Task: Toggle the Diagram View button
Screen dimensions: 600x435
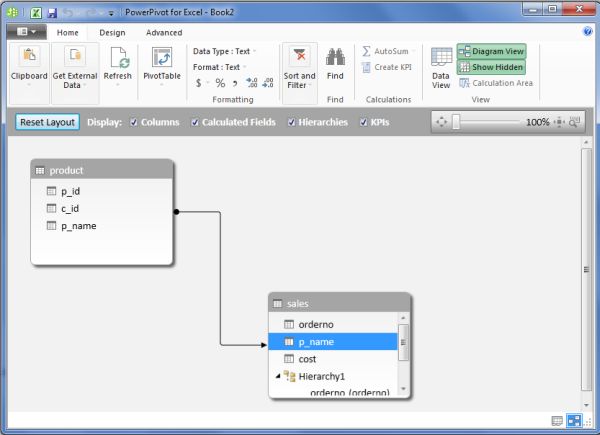Action: pyautogui.click(x=491, y=51)
